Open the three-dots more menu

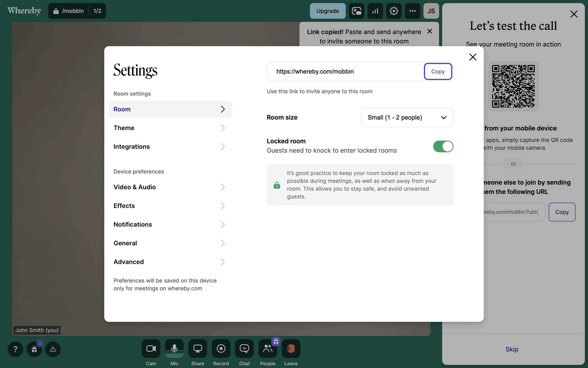tap(413, 11)
